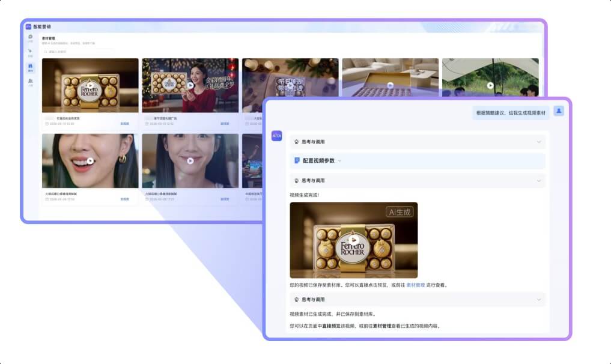
Task: Click thinking icon on third 思考与调用 row
Action: [x=297, y=300]
